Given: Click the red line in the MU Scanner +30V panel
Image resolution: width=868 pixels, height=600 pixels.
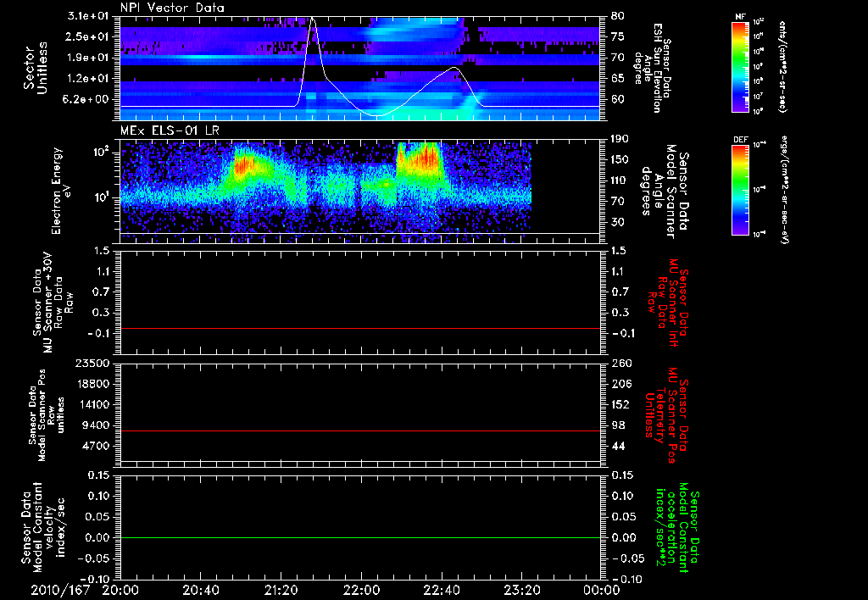Looking at the screenshot, I should click(360, 329).
